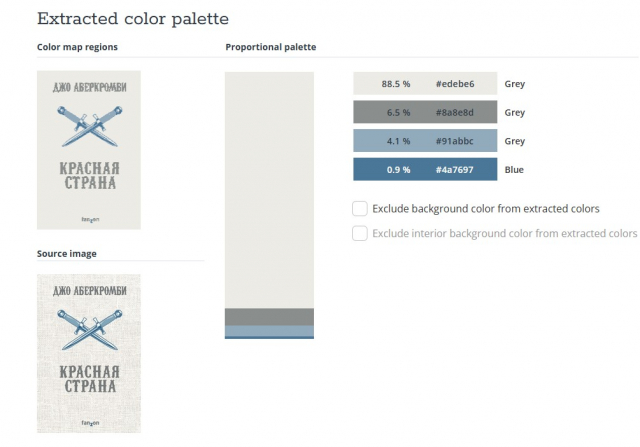Open the Color map regions book cover
Image resolution: width=640 pixels, height=447 pixels.
click(89, 150)
